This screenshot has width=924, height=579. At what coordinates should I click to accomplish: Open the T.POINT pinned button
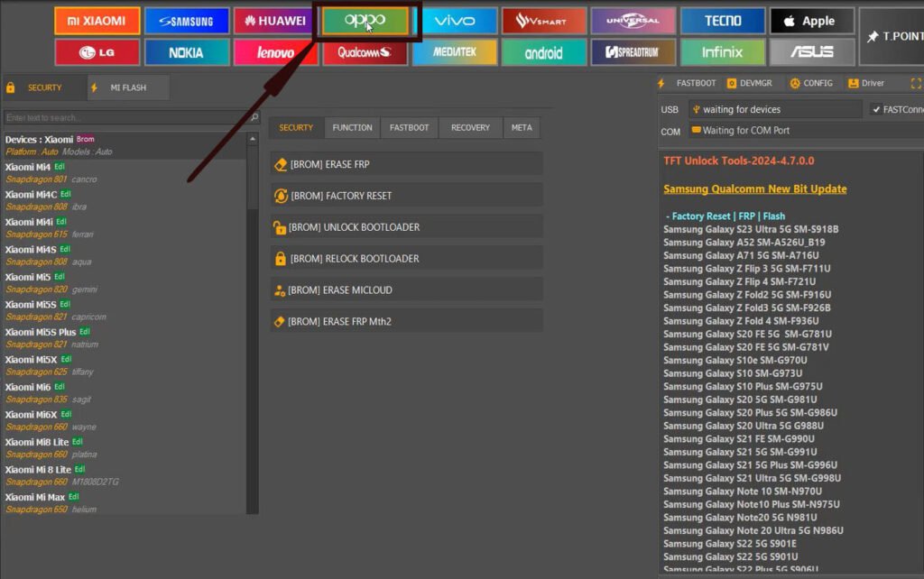(x=892, y=36)
